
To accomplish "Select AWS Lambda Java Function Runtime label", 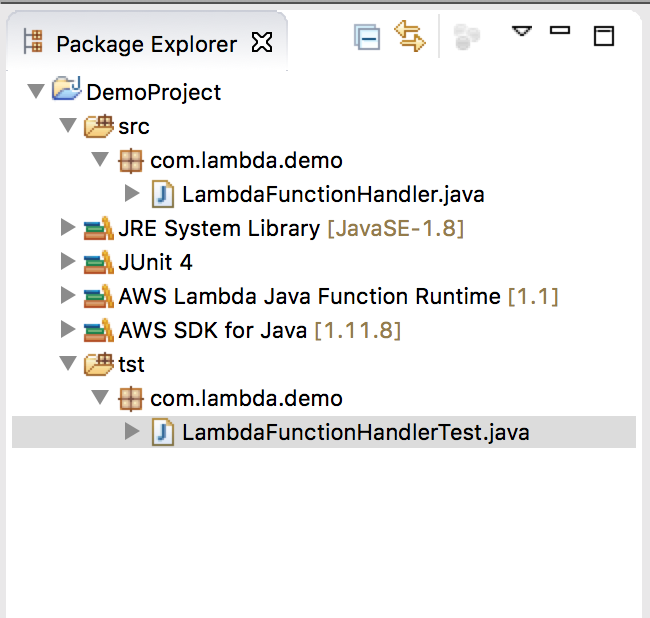I will coord(310,296).
